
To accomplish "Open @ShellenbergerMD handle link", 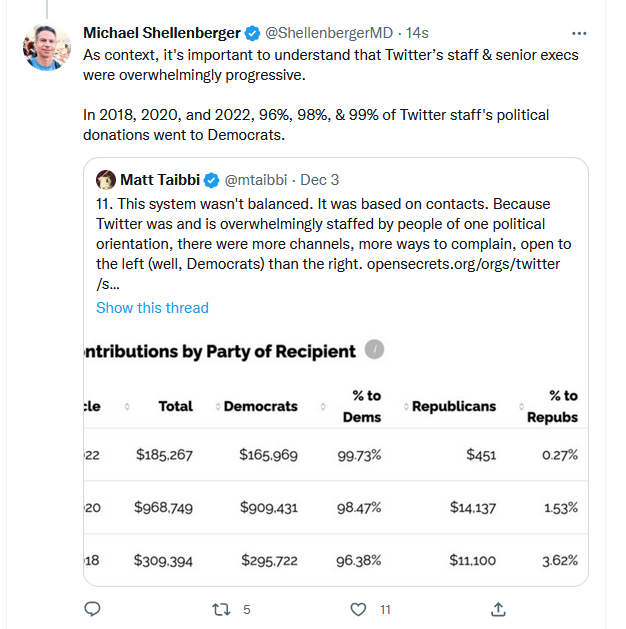I will coord(329,33).
